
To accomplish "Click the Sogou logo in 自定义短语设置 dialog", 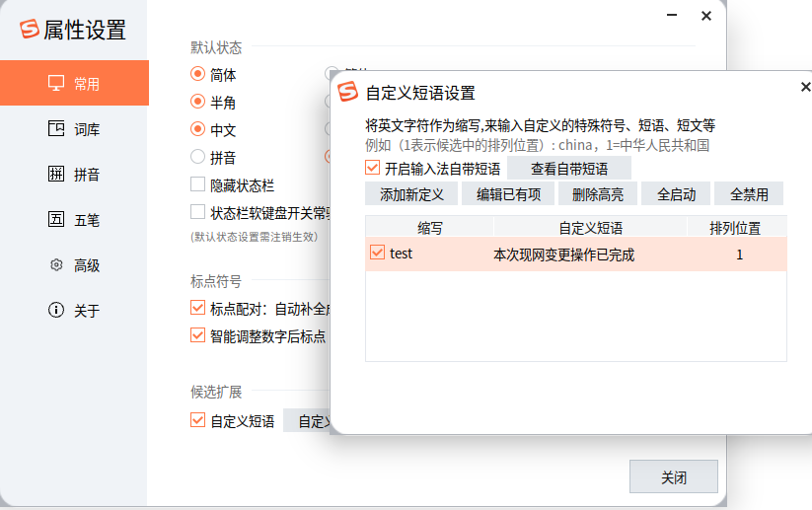I will tap(347, 92).
